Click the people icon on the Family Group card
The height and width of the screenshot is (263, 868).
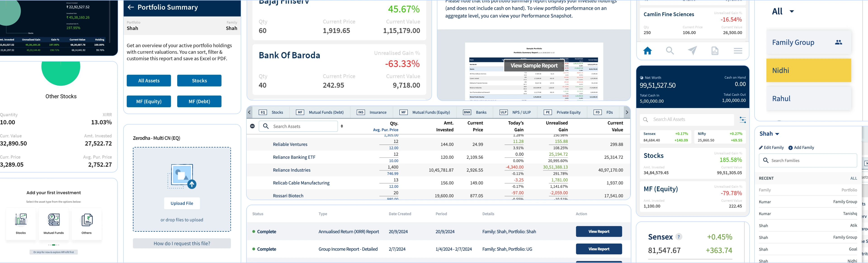coord(838,43)
